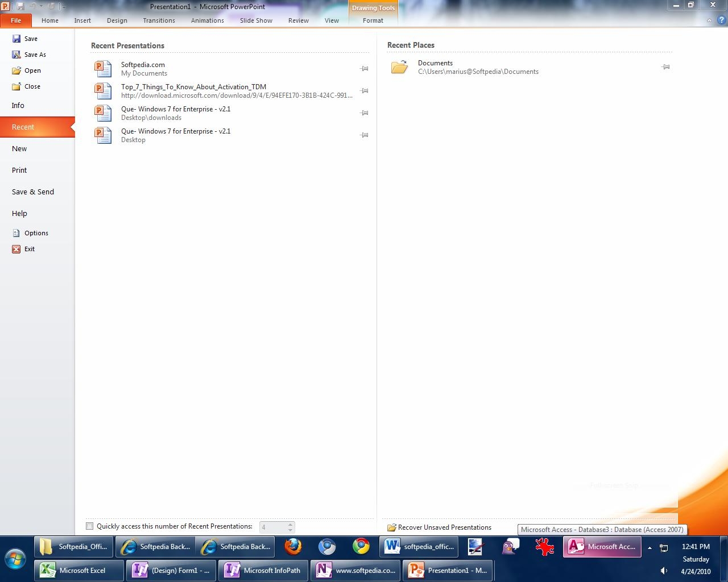Pin the Documents recent place
The image size is (728, 582).
click(x=665, y=67)
